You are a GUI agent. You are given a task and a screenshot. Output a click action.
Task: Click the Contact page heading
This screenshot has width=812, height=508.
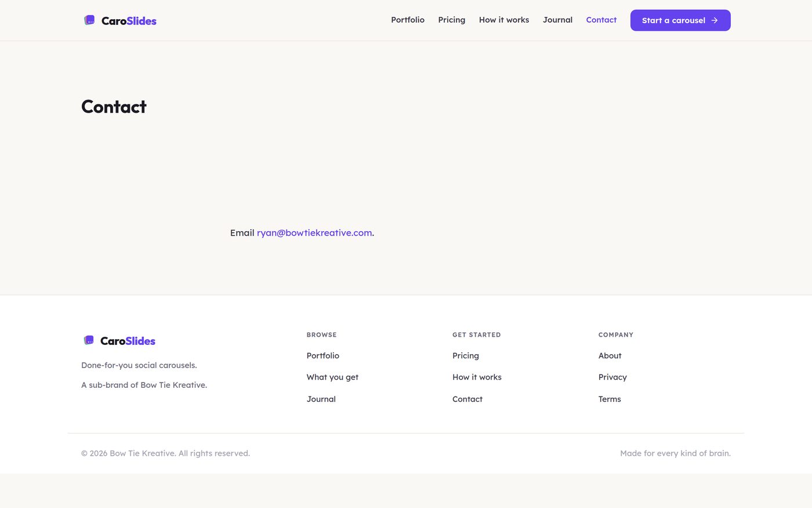tap(114, 107)
